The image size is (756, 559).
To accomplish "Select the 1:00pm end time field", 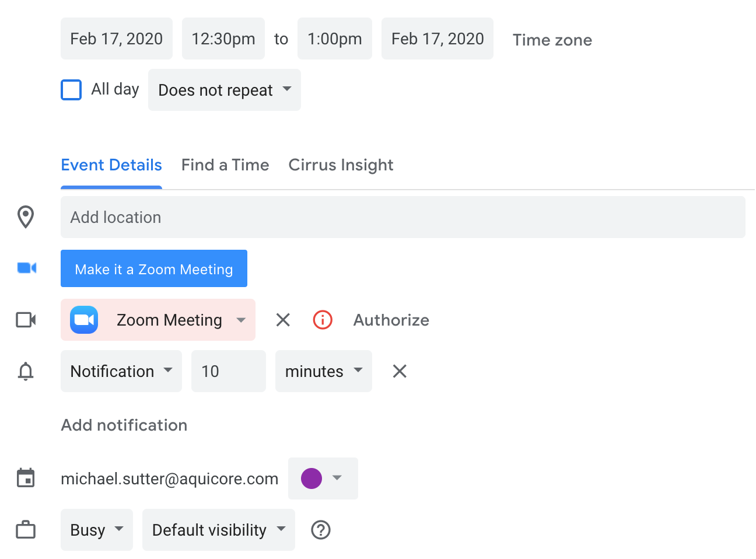I will 335,39.
